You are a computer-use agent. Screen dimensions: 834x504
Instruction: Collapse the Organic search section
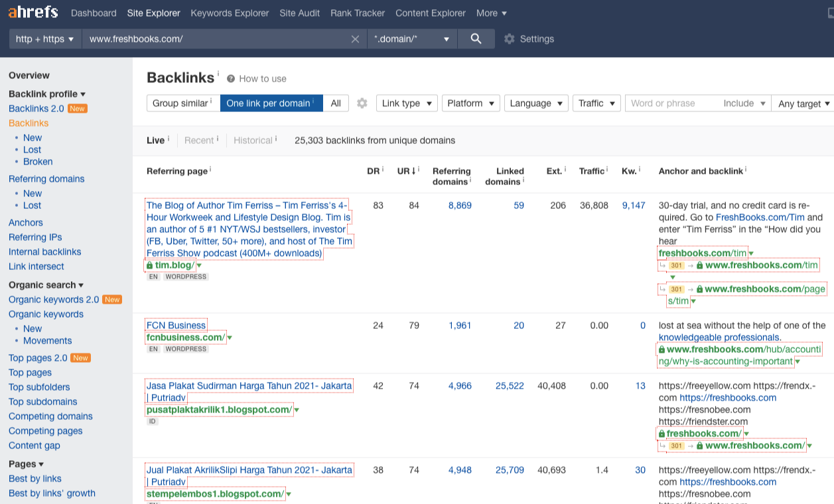coord(46,285)
